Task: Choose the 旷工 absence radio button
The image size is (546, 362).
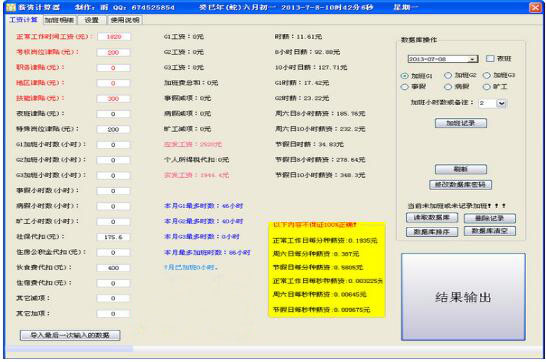Action: click(x=487, y=87)
